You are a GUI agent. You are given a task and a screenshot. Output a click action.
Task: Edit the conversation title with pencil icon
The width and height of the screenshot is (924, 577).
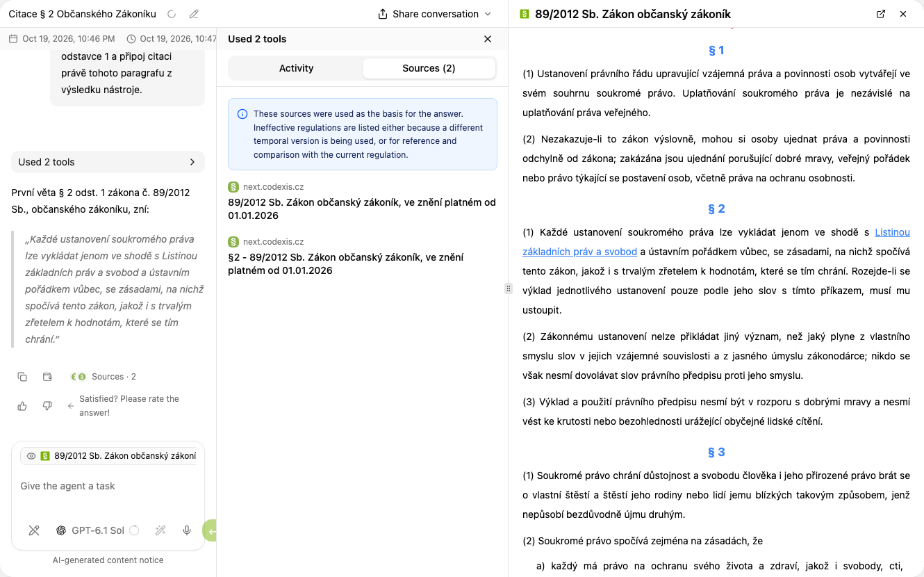[194, 14]
